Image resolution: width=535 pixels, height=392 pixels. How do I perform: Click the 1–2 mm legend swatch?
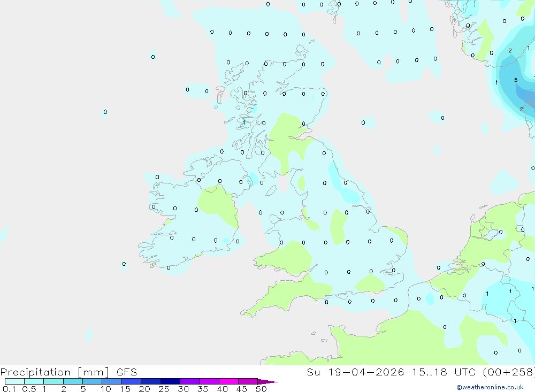pyautogui.click(x=53, y=381)
